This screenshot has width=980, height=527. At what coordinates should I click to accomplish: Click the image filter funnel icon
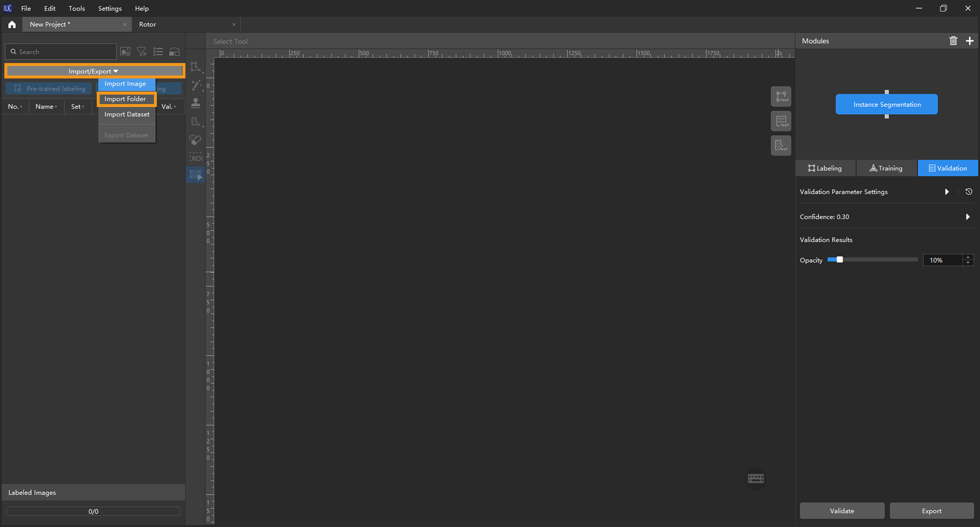[x=141, y=52]
